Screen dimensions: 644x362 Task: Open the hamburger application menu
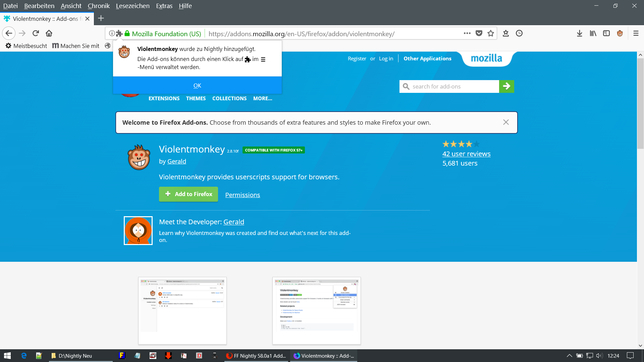point(636,33)
